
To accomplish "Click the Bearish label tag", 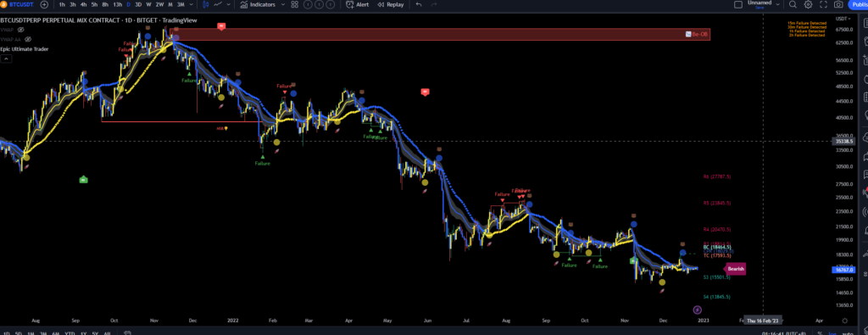I will point(736,269).
